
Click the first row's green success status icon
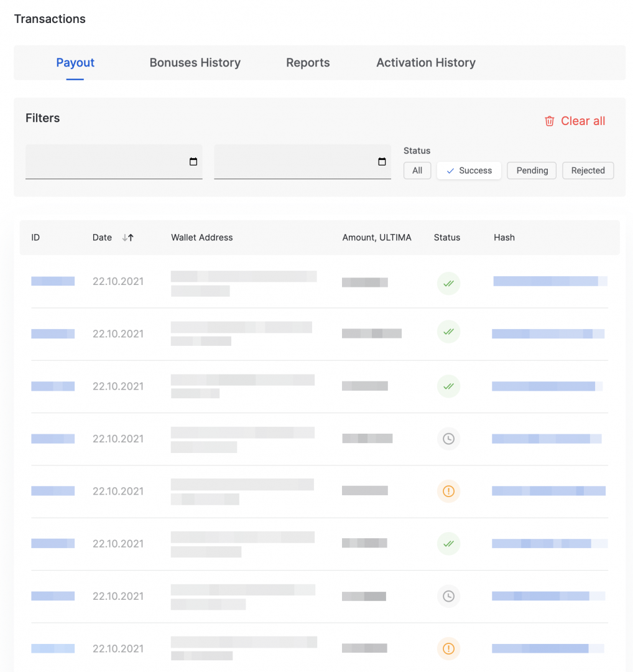448,284
